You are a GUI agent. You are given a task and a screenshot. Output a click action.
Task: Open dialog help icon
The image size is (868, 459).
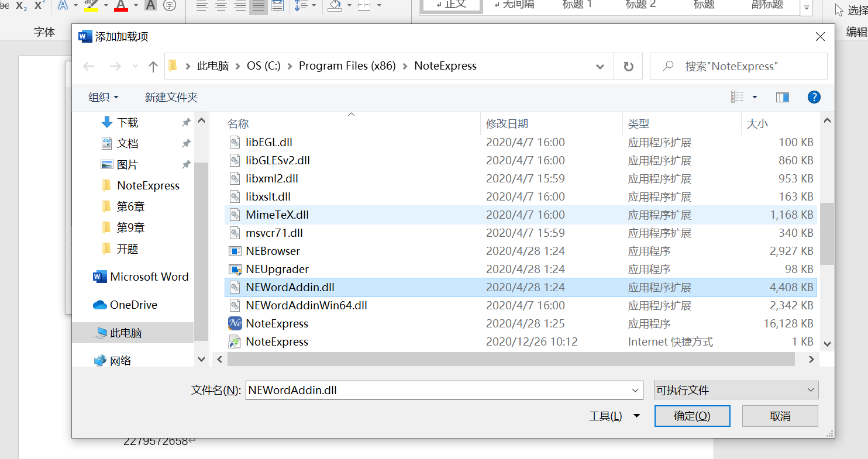click(814, 97)
